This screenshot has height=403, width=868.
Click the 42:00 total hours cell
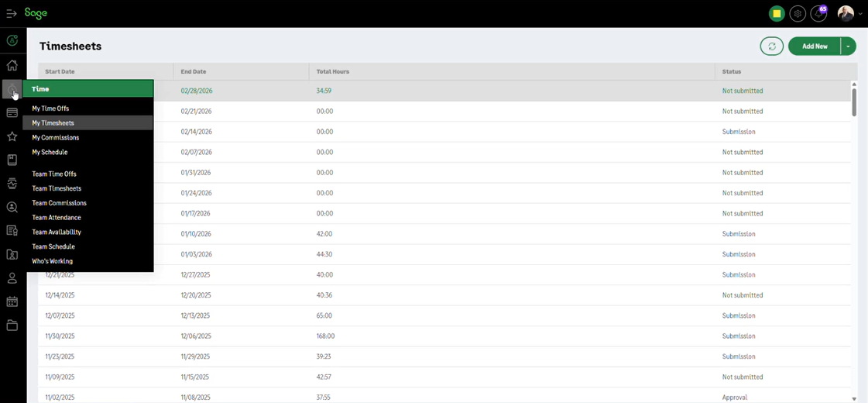click(x=324, y=234)
